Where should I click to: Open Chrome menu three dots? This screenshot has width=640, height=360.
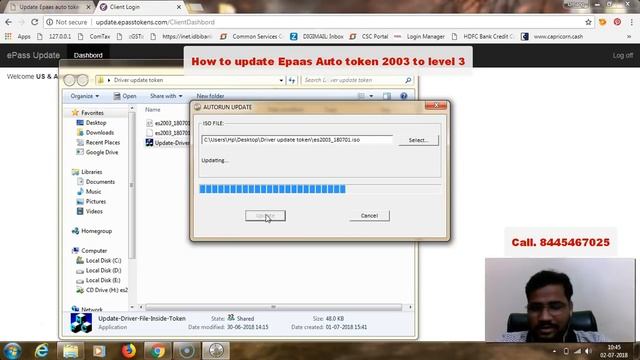(632, 22)
